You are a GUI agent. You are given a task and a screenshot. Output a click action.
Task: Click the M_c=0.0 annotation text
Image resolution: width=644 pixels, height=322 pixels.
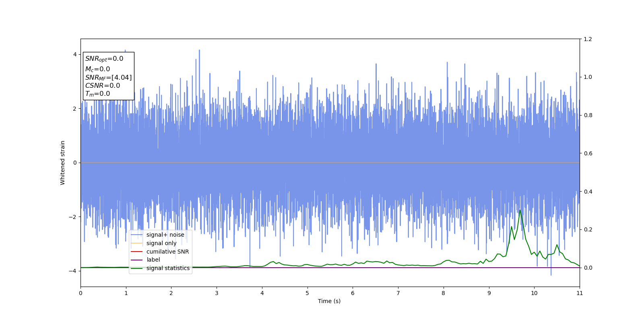(97, 69)
